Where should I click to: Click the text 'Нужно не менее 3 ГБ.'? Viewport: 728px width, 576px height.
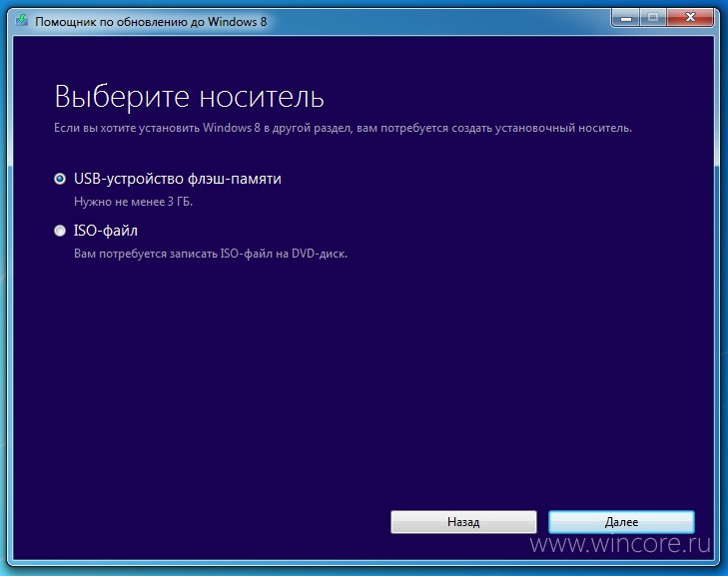[133, 202]
